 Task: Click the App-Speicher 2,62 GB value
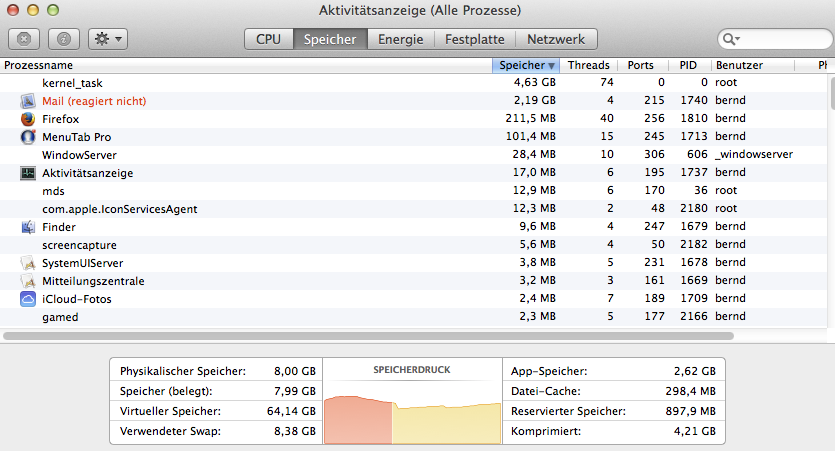(695, 371)
